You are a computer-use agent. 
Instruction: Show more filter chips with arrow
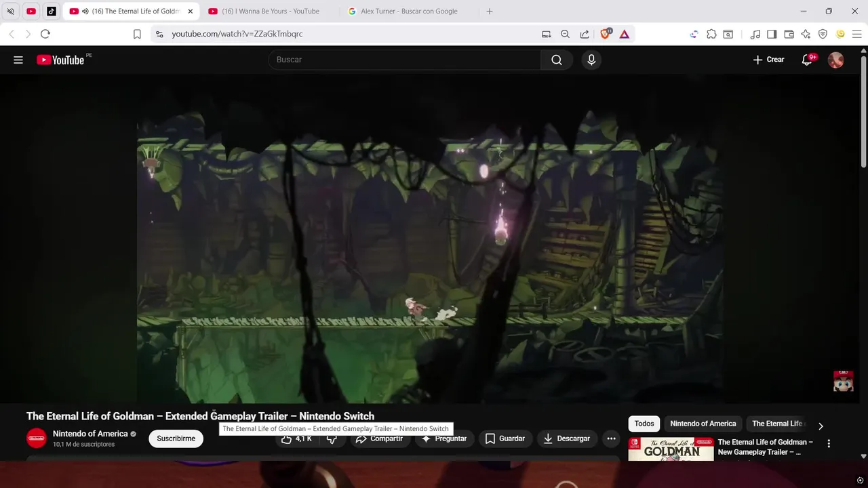pos(821,426)
